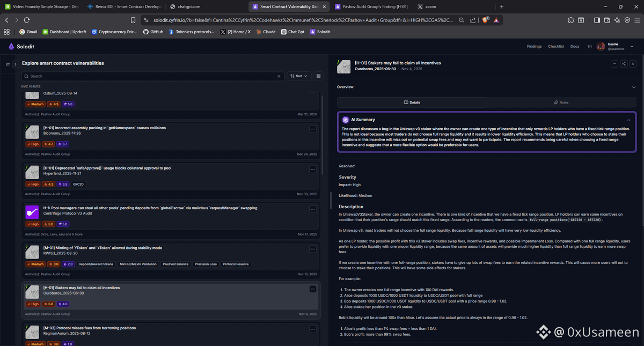Image resolution: width=644 pixels, height=346 pixels.
Task: Select the Details tab
Action: tap(412, 102)
